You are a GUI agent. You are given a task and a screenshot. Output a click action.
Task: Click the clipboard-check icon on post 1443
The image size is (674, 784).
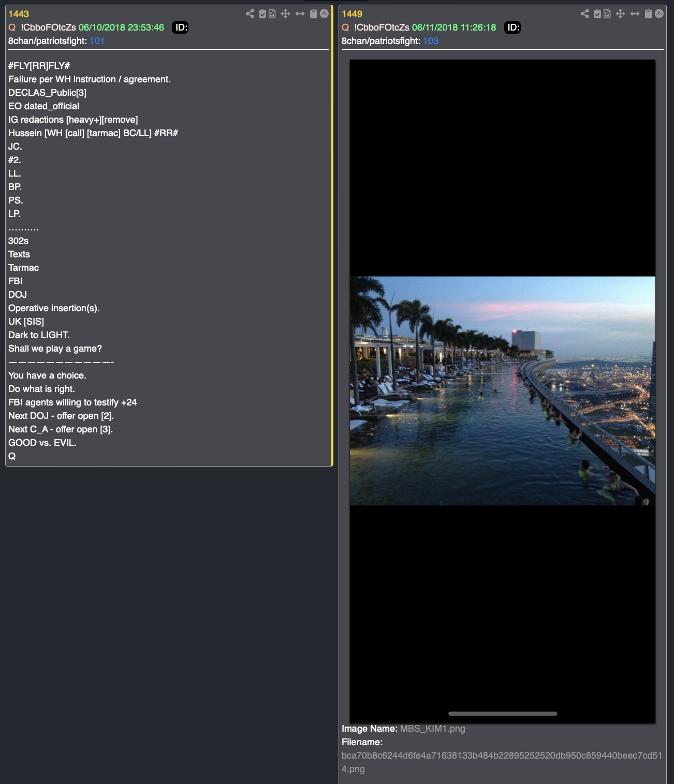pos(262,14)
